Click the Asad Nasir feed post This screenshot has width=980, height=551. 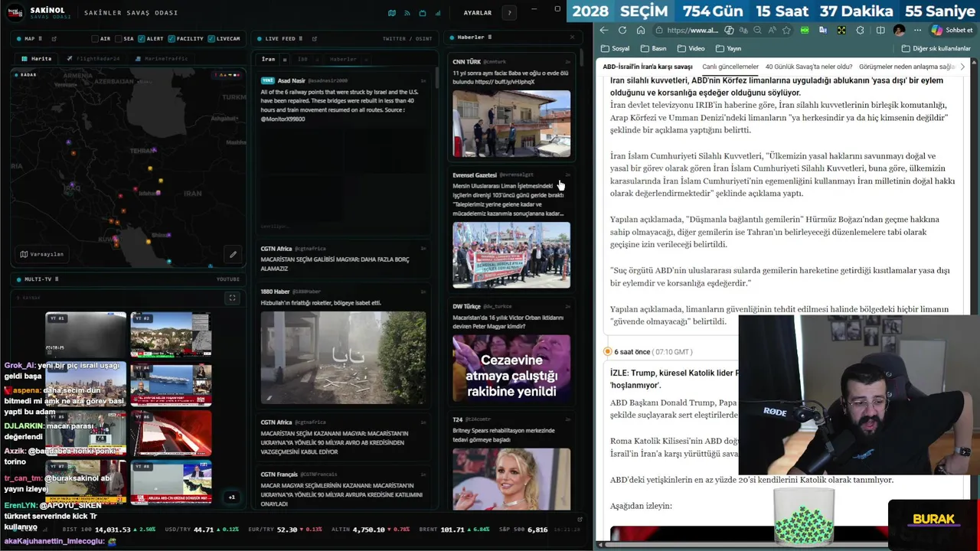(342, 153)
